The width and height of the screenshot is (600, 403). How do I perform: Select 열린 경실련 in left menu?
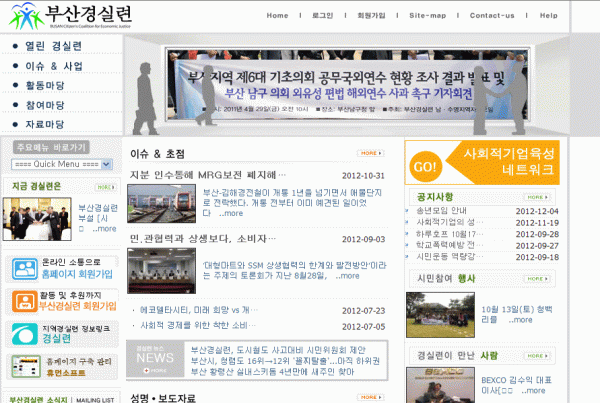click(x=54, y=46)
